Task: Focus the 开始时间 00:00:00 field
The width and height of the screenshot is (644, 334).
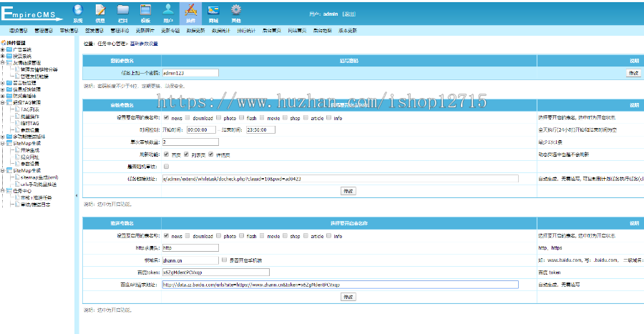Action: 201,129
